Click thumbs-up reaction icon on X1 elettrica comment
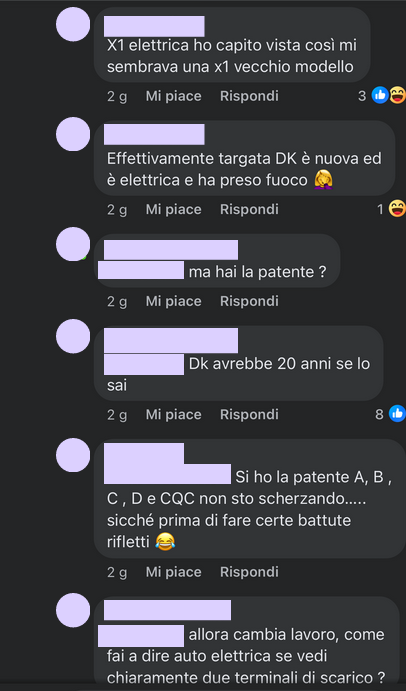 pos(380,95)
